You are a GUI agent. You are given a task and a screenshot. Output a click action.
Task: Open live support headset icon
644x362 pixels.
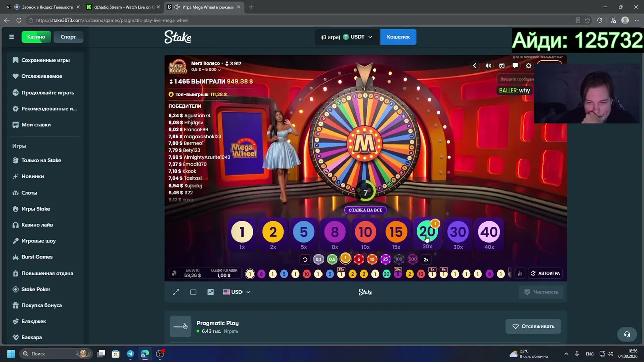[627, 334]
